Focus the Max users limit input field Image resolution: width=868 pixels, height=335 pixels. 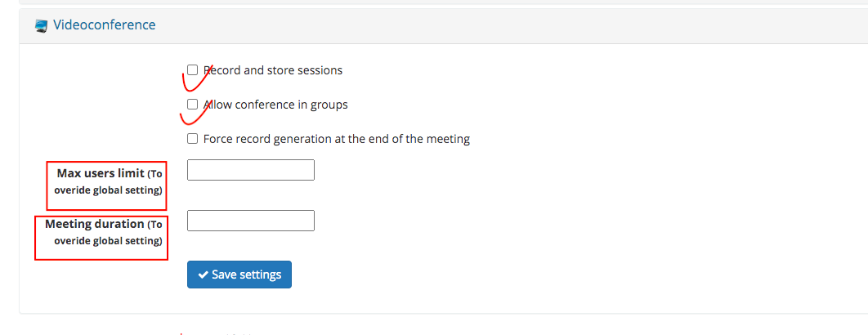coord(251,170)
